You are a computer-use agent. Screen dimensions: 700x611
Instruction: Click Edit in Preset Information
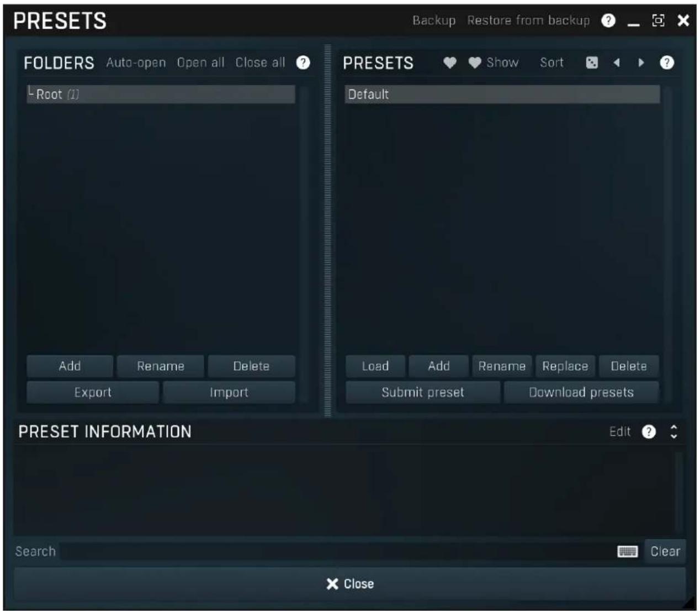pos(619,431)
